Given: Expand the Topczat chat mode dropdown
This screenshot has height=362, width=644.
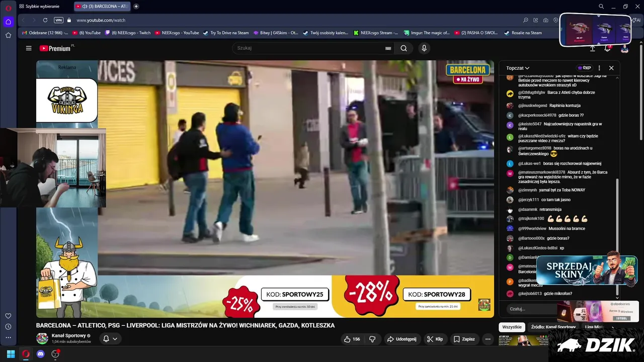Looking at the screenshot, I should pos(518,68).
